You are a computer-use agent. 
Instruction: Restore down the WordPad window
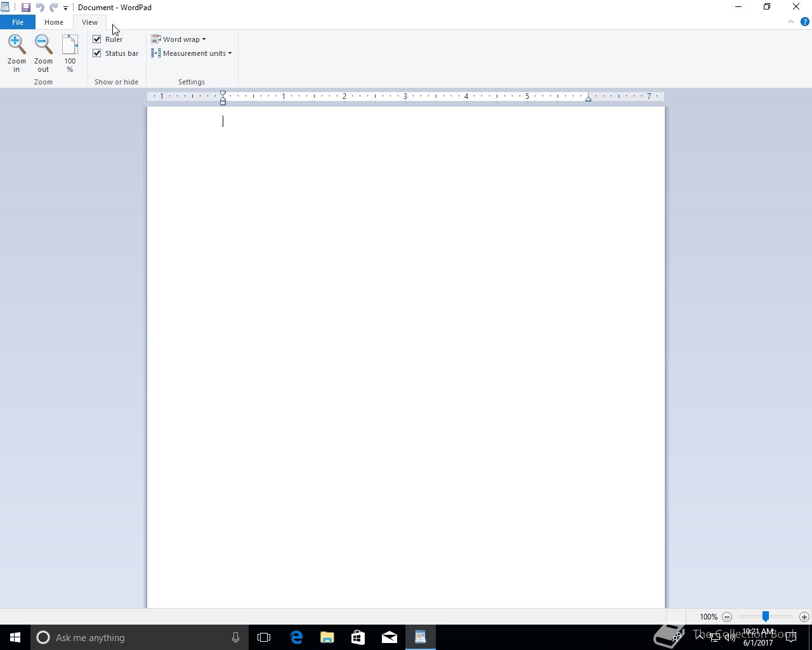(767, 7)
